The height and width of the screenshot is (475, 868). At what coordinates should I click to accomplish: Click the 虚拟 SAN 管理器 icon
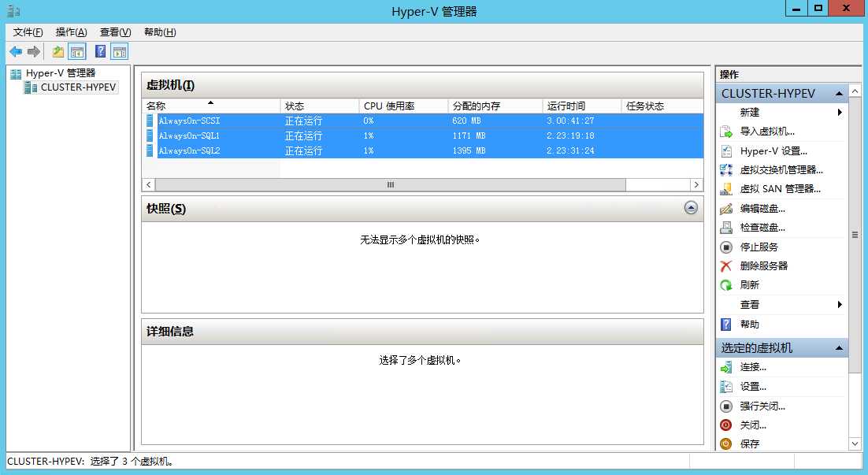point(725,189)
